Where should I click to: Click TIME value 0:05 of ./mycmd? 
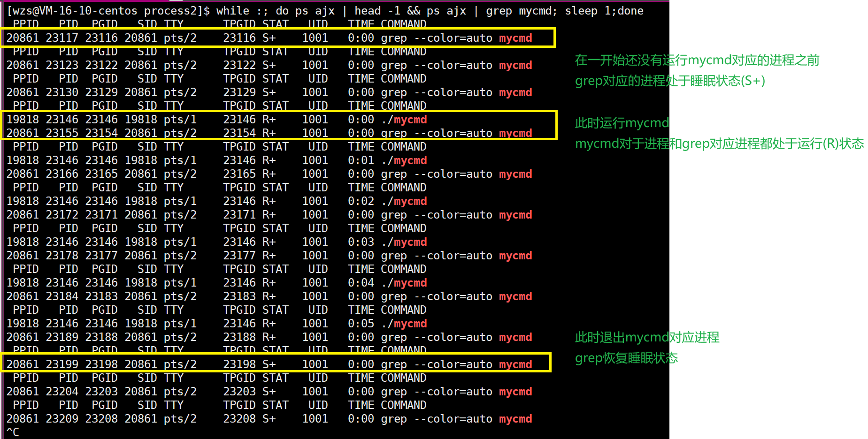[361, 324]
